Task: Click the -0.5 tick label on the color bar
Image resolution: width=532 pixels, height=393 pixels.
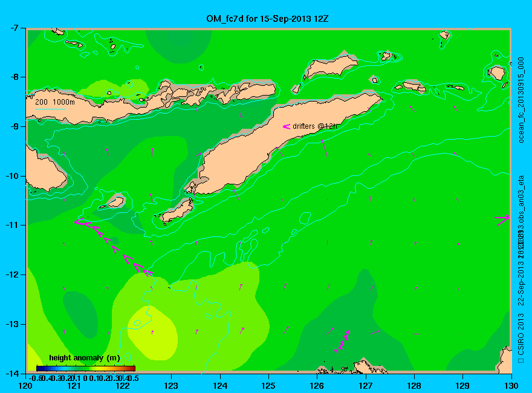Action: tap(36, 378)
